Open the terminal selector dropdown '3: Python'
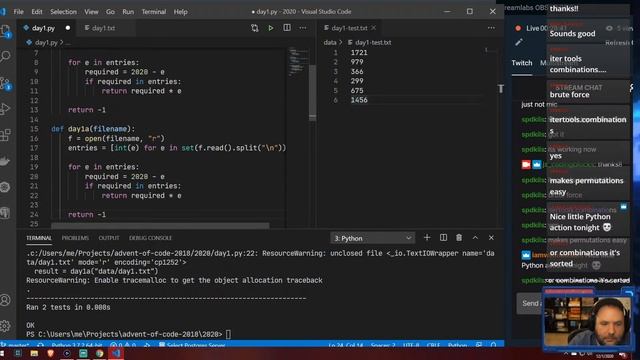Screen dimensions: 640x360 pos(373,238)
